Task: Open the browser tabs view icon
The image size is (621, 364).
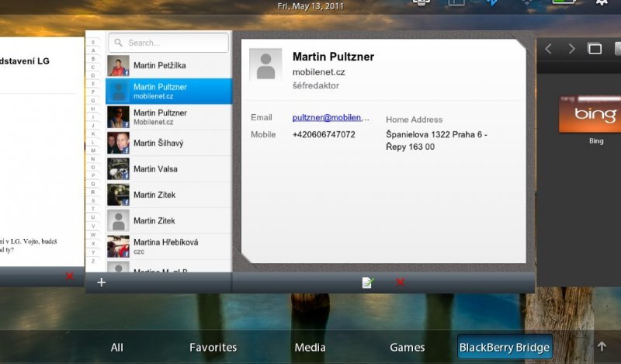Action: (595, 49)
